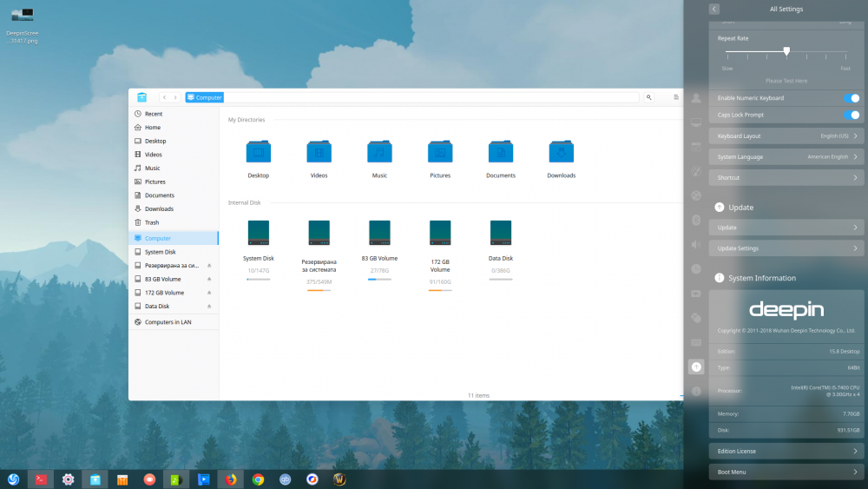The width and height of the screenshot is (868, 489).
Task: Open the Deepin Store dock icon
Action: tap(122, 479)
